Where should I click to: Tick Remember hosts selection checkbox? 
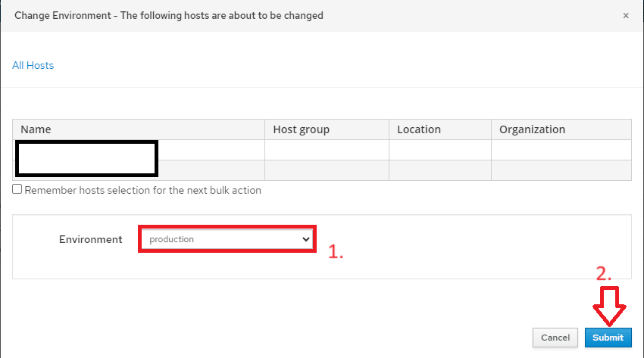pyautogui.click(x=17, y=189)
